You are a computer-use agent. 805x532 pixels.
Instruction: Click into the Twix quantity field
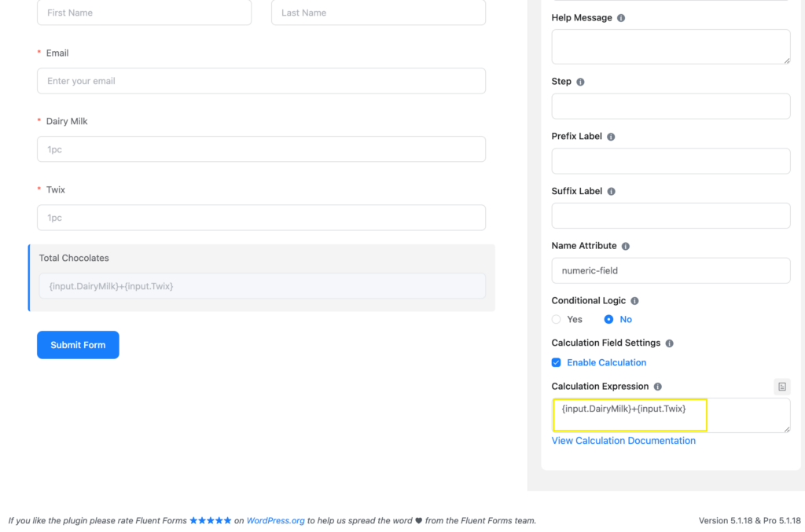[x=261, y=218]
